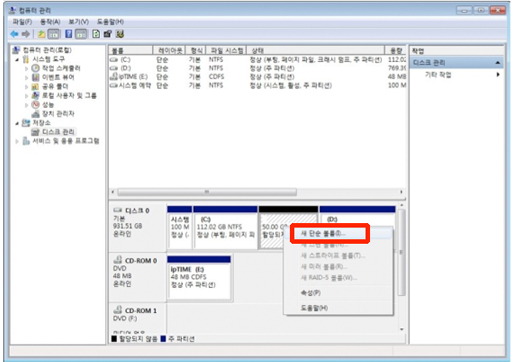
Task: Collapse the 시스템 도구 tree node
Action: (17, 60)
